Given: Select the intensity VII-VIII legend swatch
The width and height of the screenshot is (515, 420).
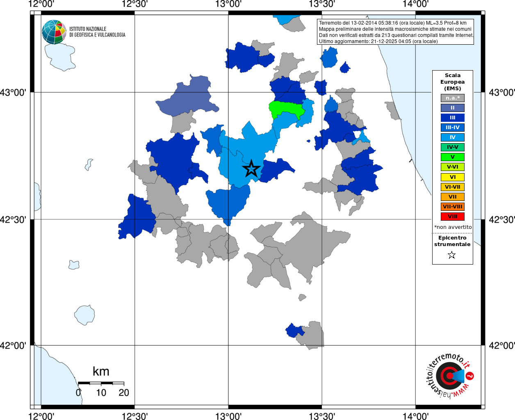Looking at the screenshot, I should pos(453,207).
